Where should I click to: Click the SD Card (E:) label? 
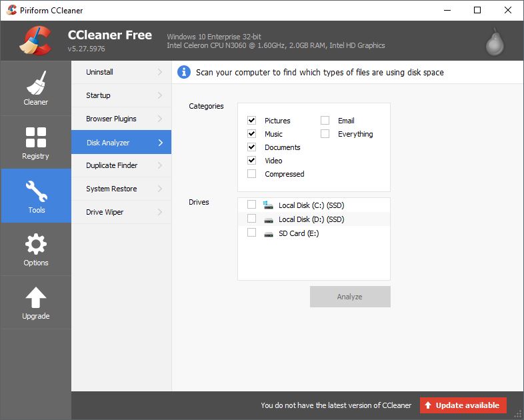click(x=299, y=233)
